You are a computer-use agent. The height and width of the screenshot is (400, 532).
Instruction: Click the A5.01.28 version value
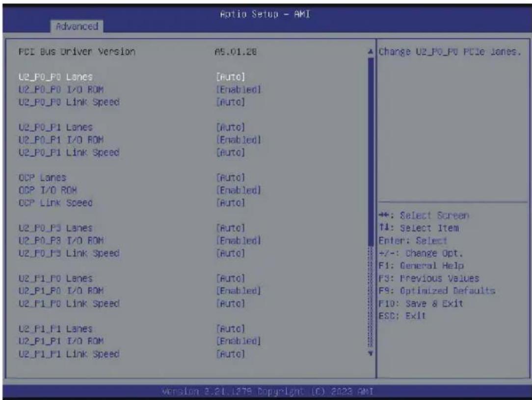pyautogui.click(x=236, y=52)
